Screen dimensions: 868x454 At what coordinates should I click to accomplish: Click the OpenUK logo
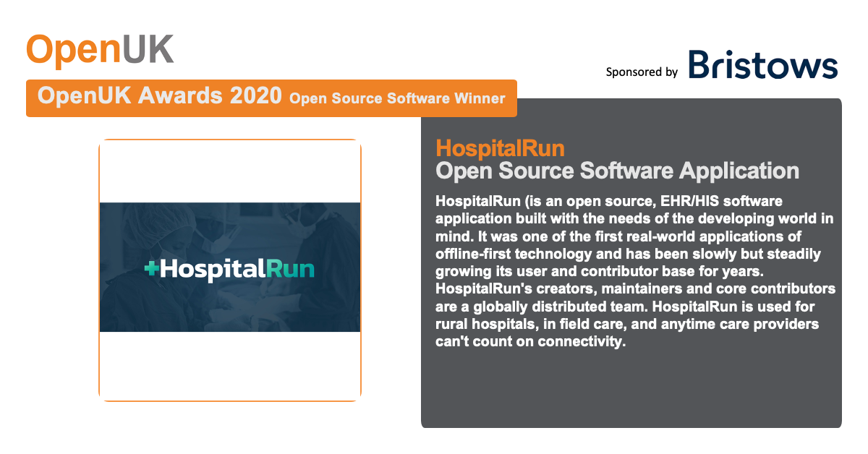point(100,50)
